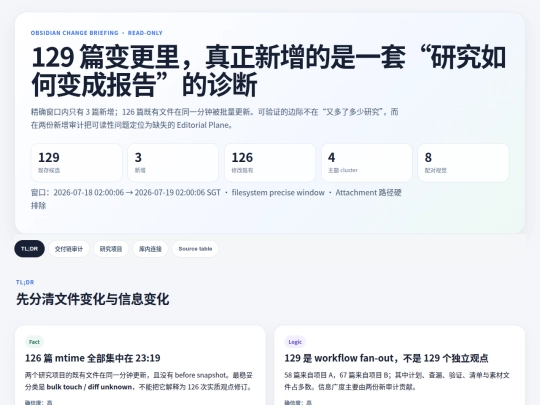This screenshot has width=540, height=405.
Task: Select the TL;DR navigation pill
Action: 29,249
